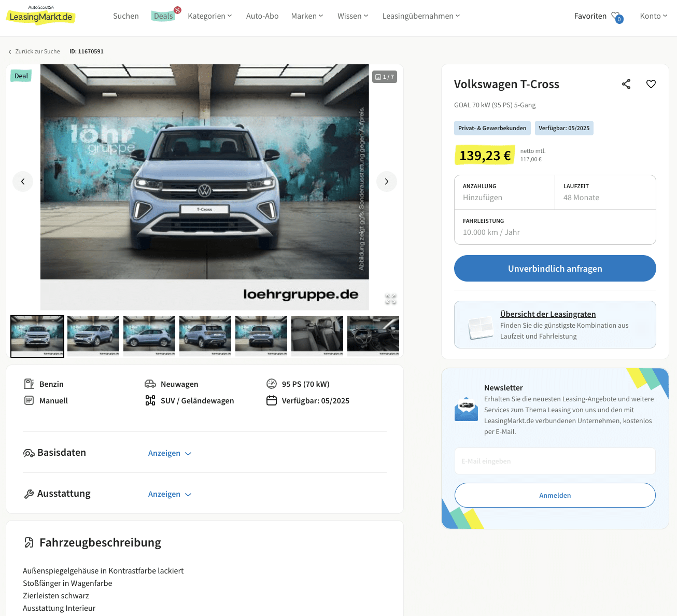Screen dimensions: 677x616
Task: Click the Volkswagen T-Cross title
Action: (x=506, y=84)
